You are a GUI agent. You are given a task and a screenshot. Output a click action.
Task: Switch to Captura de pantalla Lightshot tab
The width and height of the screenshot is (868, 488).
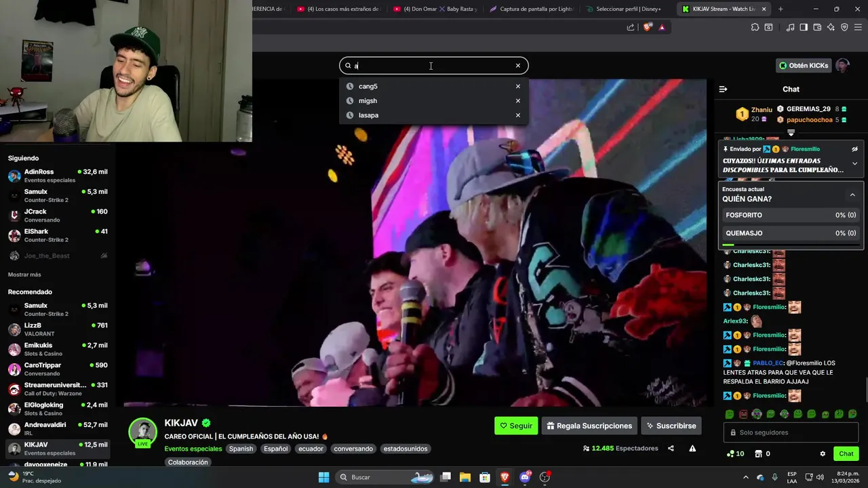pos(531,9)
